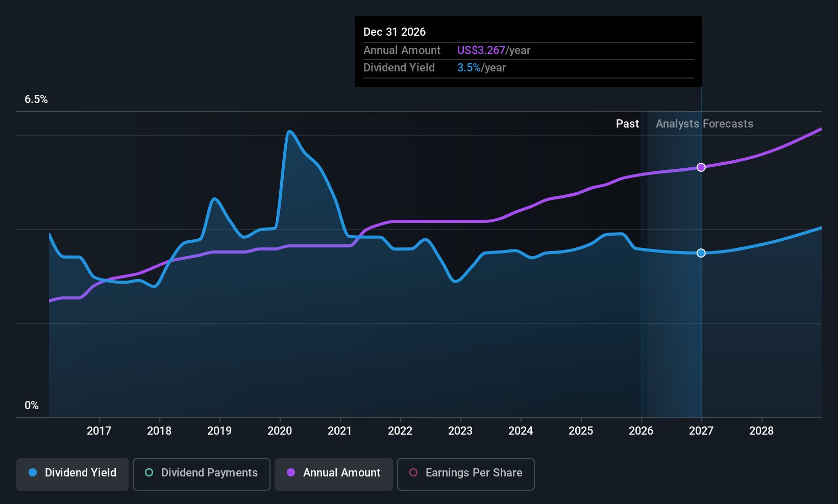Viewport: 838px width, 504px height.
Task: Click the Past label on chart
Action: pyautogui.click(x=627, y=124)
